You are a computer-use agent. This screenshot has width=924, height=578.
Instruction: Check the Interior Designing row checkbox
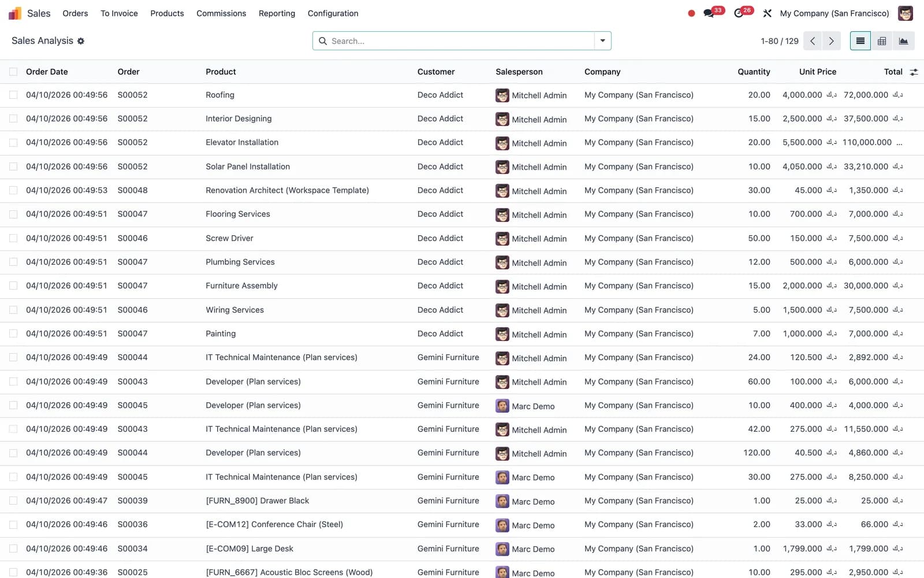(x=13, y=118)
